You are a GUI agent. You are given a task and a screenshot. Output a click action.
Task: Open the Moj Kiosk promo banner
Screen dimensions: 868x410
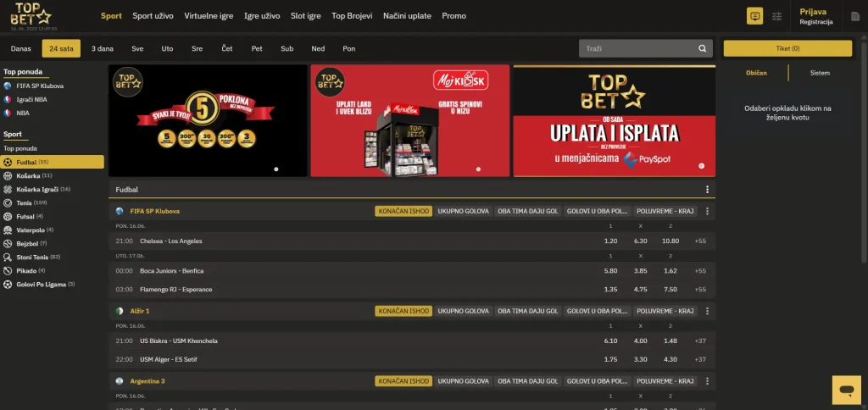click(410, 120)
